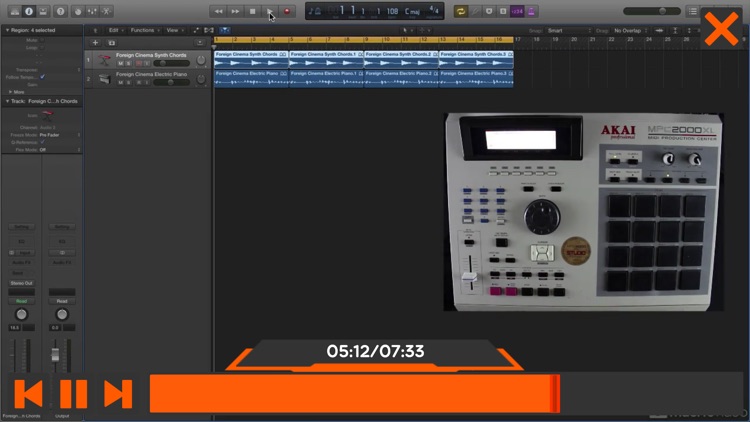Toggle the Show Flex button

[x=209, y=30]
